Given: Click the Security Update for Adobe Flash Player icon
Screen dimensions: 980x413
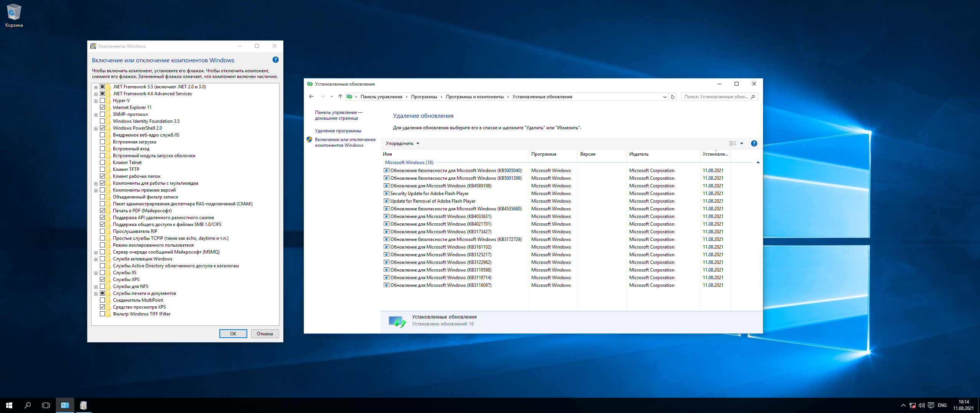Looking at the screenshot, I should point(387,193).
